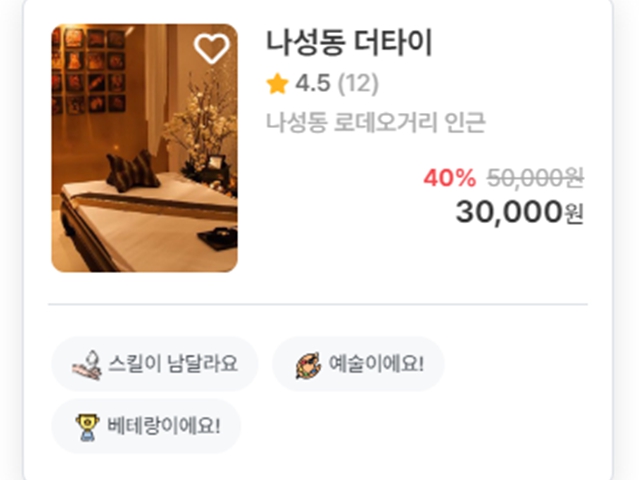Select the 스킬이 남달라요 tag text

[173, 363]
